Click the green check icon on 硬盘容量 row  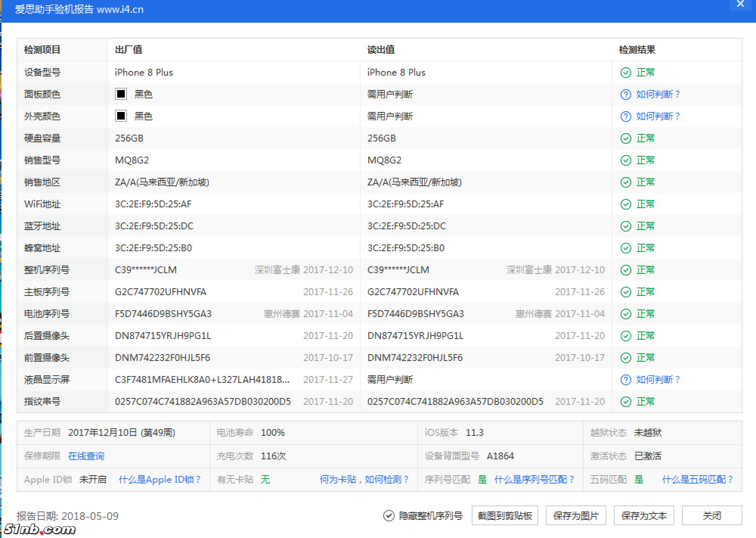pos(626,138)
